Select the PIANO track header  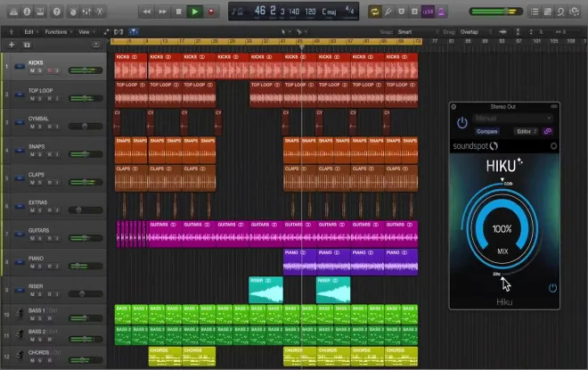[x=54, y=262]
